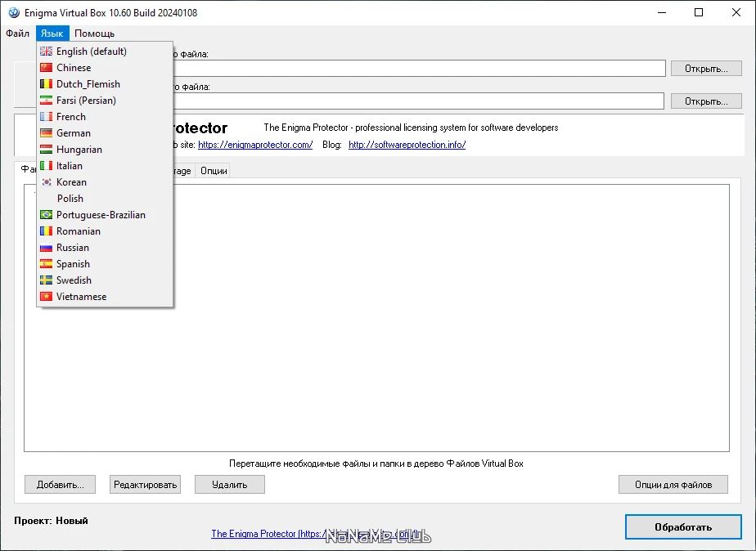The width and height of the screenshot is (756, 551).
Task: Select English (default) language with UK flag
Action: pos(105,51)
